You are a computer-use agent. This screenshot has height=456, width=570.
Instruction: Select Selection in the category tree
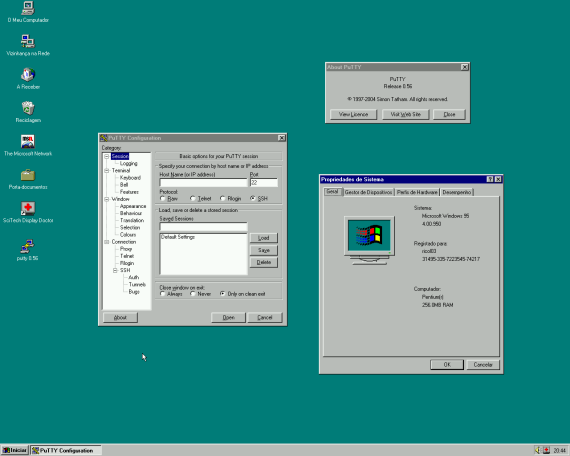pyautogui.click(x=130, y=228)
